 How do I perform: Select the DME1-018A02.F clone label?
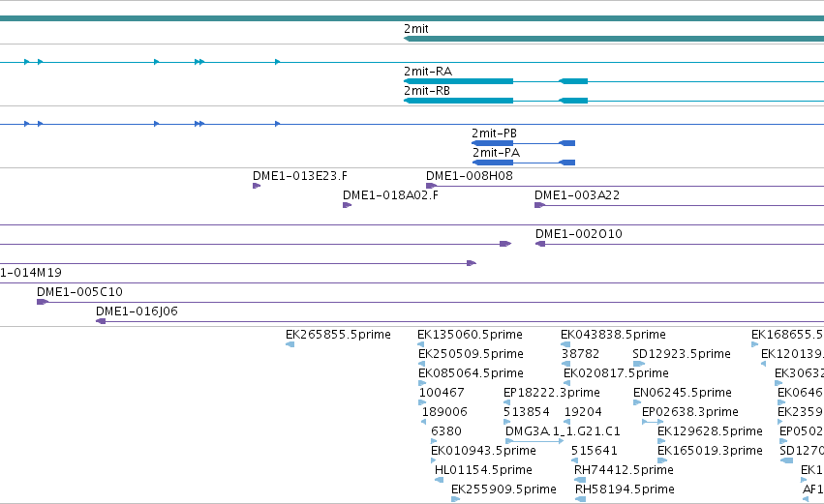pyautogui.click(x=390, y=195)
